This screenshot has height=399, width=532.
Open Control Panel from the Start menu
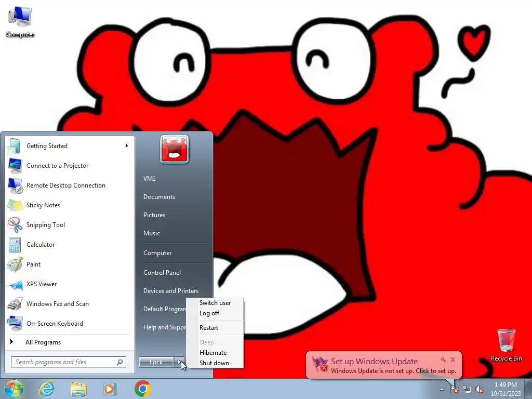tap(162, 272)
